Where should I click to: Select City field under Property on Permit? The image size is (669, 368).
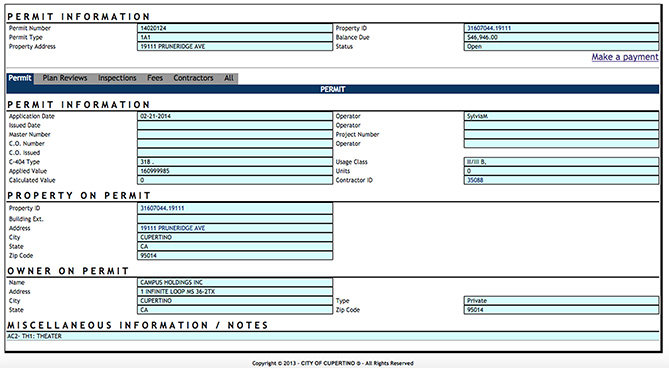pyautogui.click(x=235, y=238)
